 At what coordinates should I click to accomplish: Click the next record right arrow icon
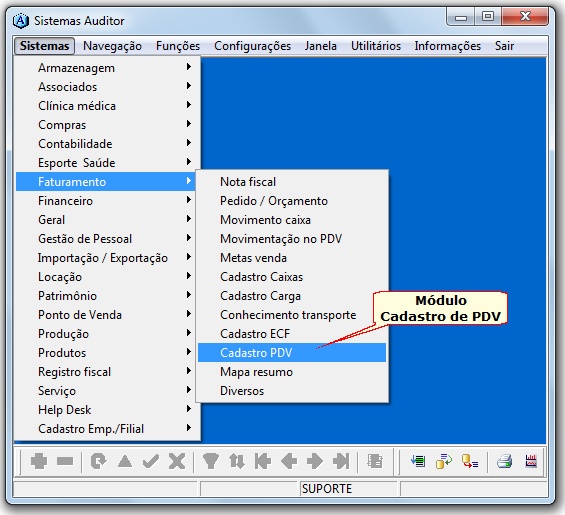(315, 461)
